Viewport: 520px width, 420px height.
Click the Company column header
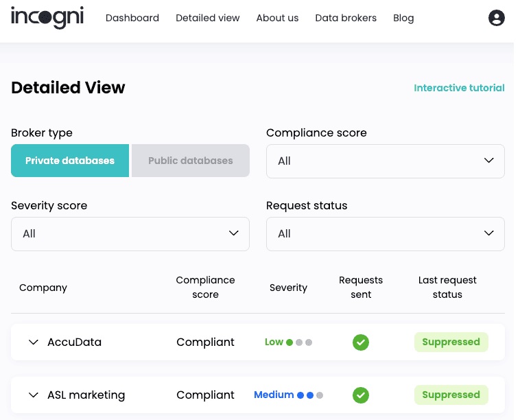(x=43, y=288)
